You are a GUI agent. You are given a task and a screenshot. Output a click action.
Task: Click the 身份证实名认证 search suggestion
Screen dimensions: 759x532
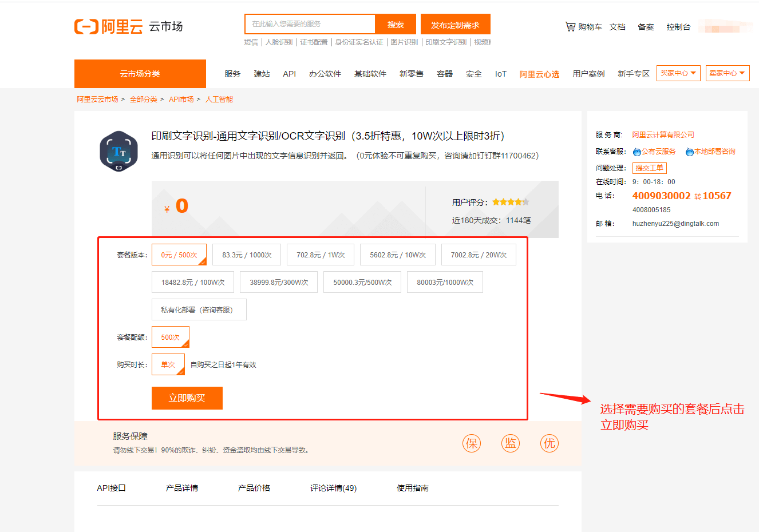pyautogui.click(x=359, y=42)
